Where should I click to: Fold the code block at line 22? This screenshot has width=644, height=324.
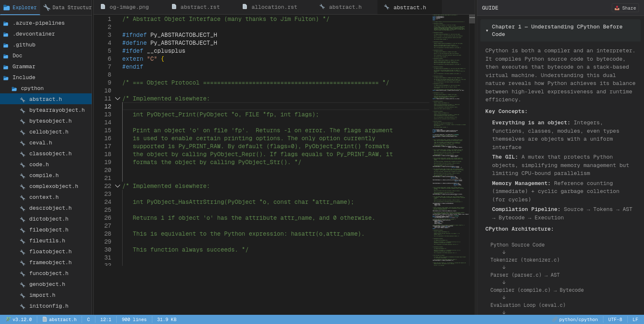click(118, 186)
